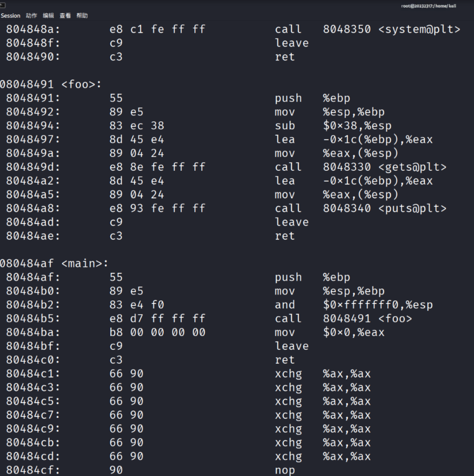Click the call to puts@plt instruction
This screenshot has height=476, width=474.
(x=361, y=208)
